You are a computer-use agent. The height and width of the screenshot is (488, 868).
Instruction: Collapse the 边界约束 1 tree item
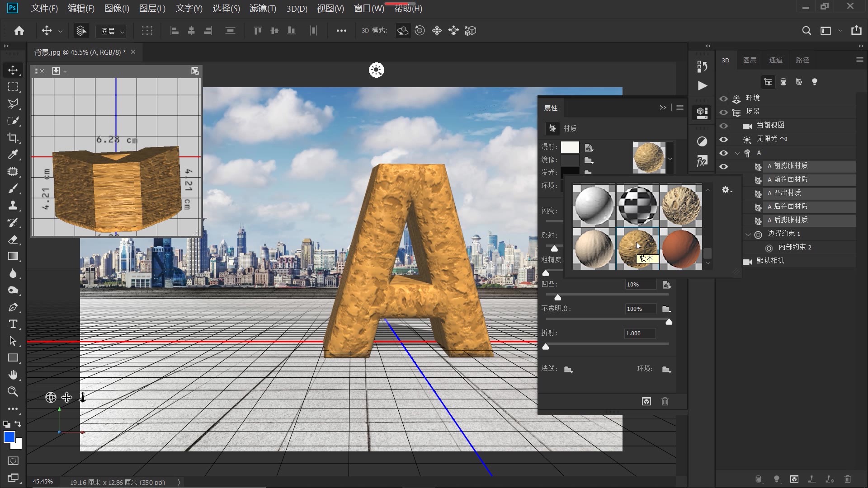pos(748,234)
